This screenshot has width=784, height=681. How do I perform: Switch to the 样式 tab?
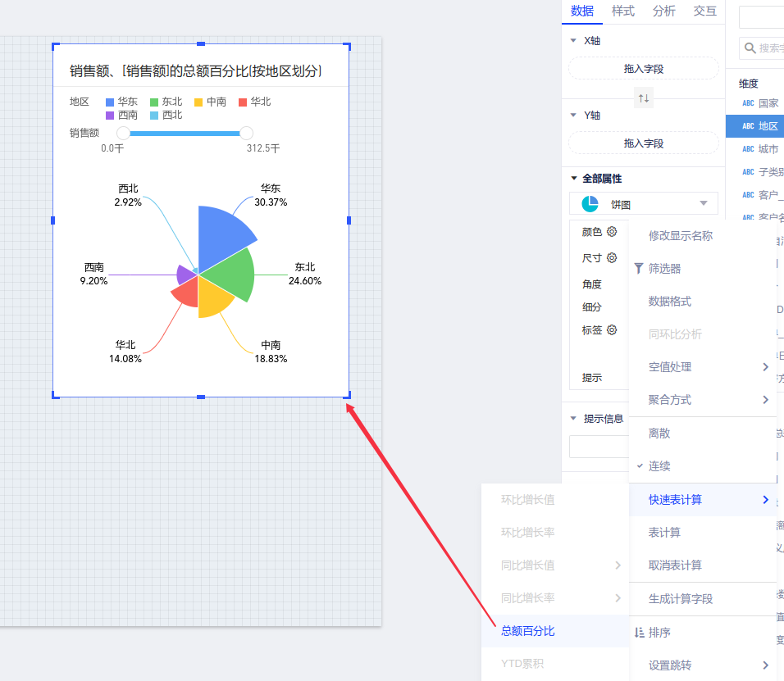pos(623,11)
